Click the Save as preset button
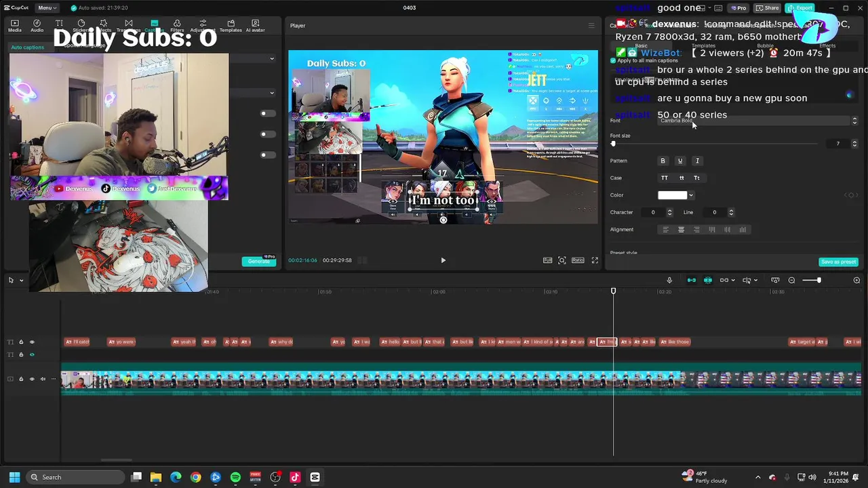This screenshot has width=868, height=488. coord(839,262)
